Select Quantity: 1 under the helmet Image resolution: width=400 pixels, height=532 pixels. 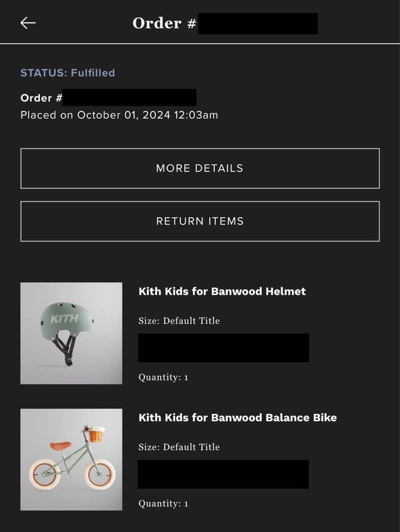[x=163, y=377]
